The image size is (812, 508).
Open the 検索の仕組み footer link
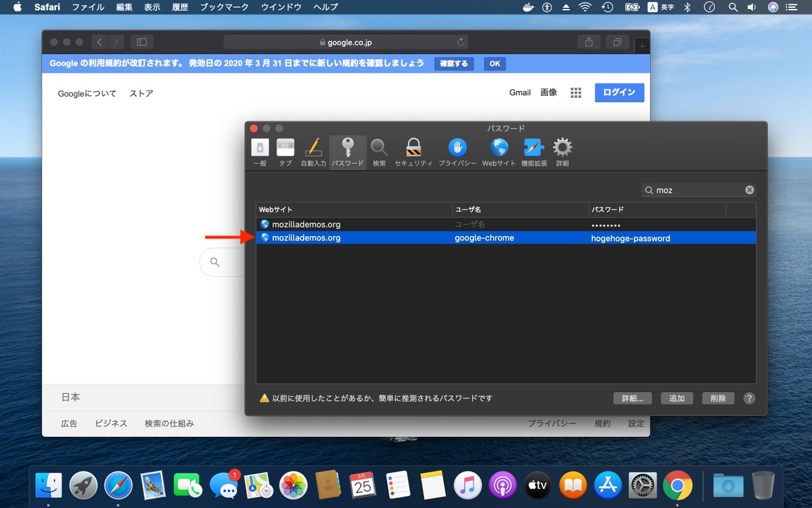click(x=170, y=423)
